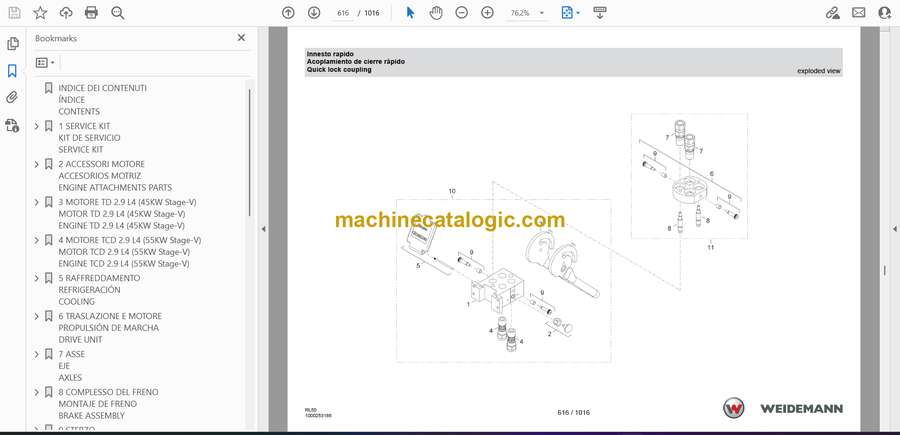This screenshot has height=435, width=900.
Task: Click the upload to cloud icon
Action: pos(66,13)
